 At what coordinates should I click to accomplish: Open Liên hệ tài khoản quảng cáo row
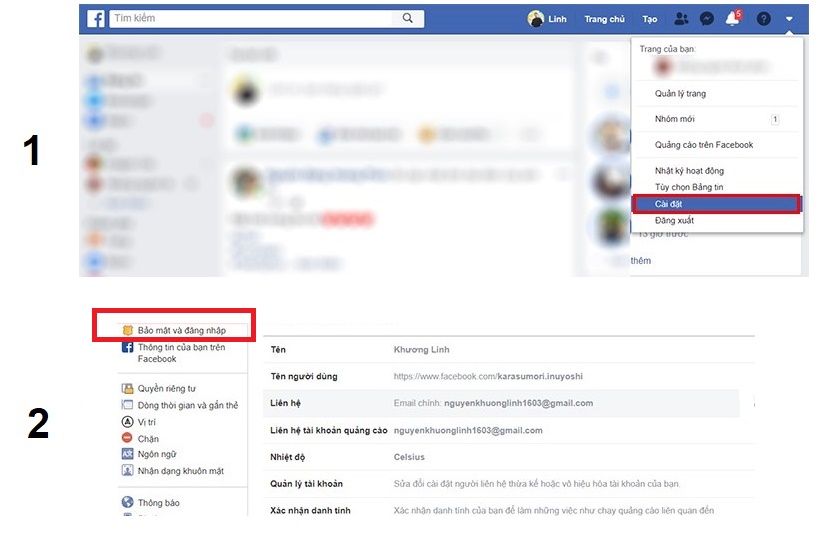pos(508,430)
